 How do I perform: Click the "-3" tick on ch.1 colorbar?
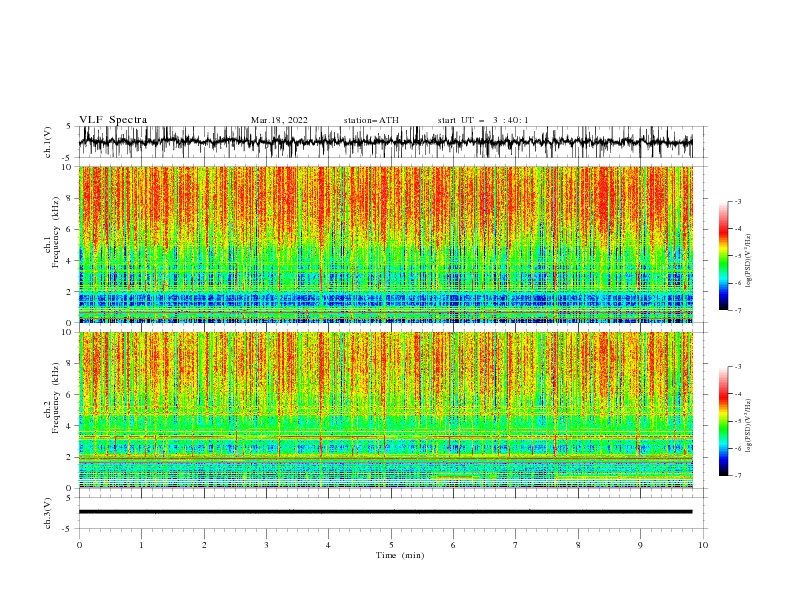[x=738, y=201]
